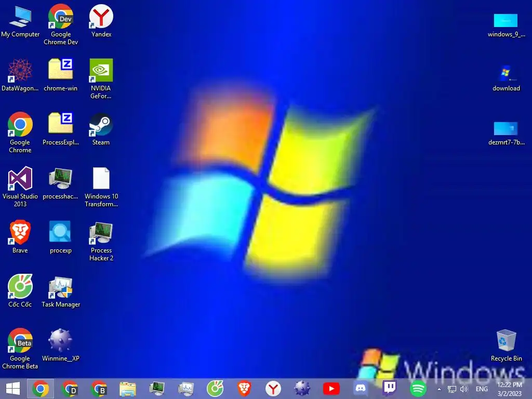Open Yandex browser desktop shortcut
532x399 pixels.
pyautogui.click(x=101, y=21)
